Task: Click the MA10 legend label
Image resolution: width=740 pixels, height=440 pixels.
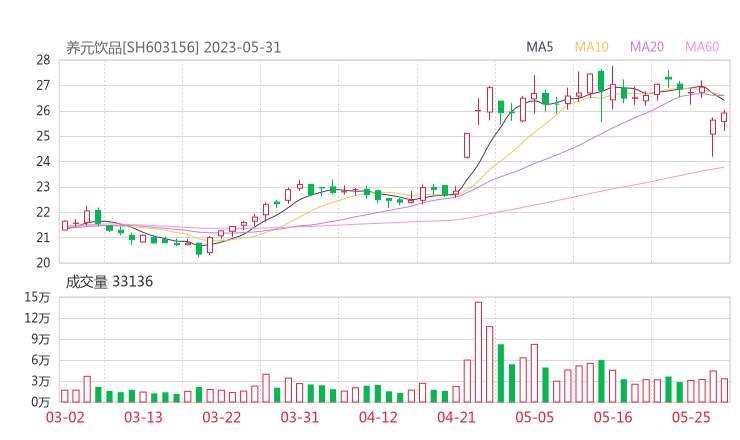Action: coord(591,47)
